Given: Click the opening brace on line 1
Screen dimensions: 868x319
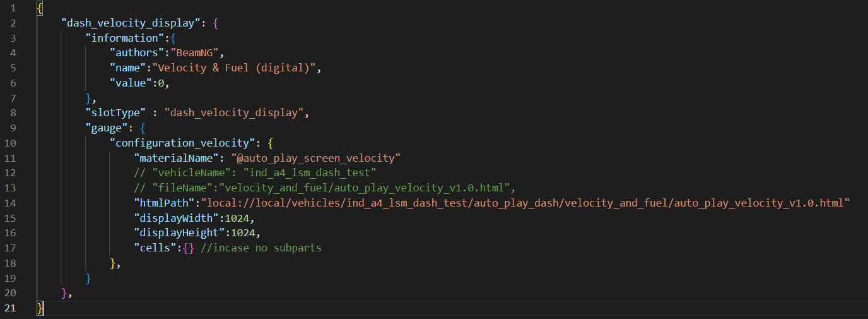Looking at the screenshot, I should [40, 8].
